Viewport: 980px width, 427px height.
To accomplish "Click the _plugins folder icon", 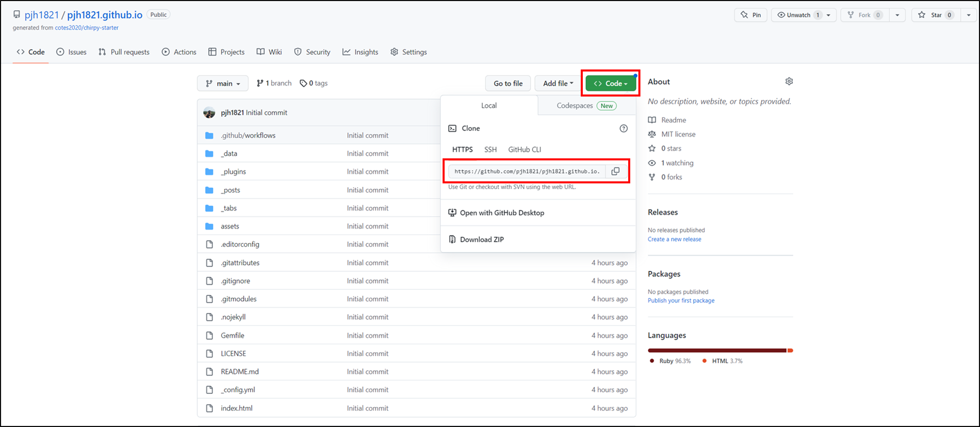I will (x=209, y=171).
